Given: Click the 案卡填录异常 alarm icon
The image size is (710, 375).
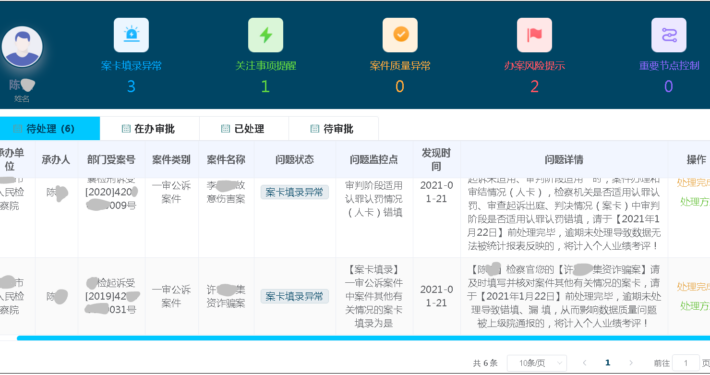Looking at the screenshot, I should coord(131,35).
